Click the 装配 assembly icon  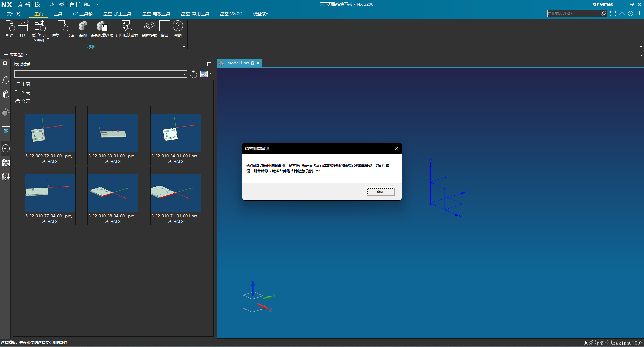click(x=83, y=29)
